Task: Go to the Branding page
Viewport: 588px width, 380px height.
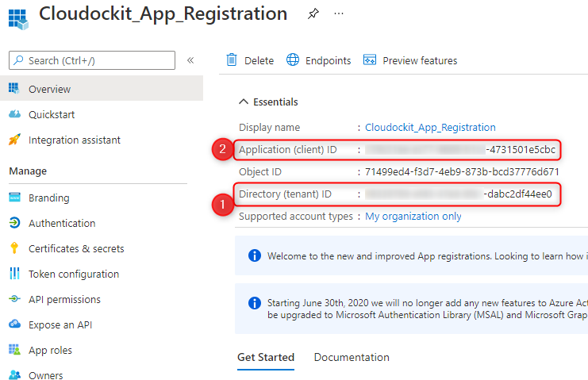Action: tap(48, 198)
